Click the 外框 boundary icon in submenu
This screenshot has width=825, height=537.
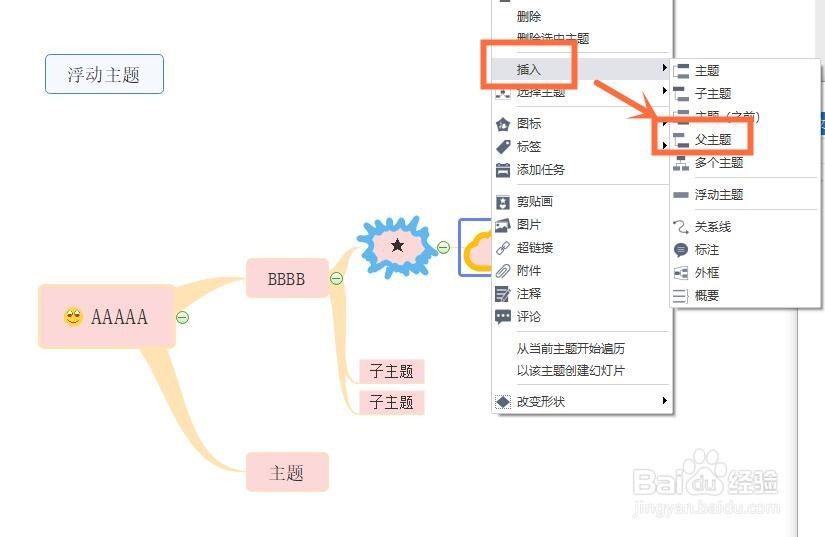681,273
